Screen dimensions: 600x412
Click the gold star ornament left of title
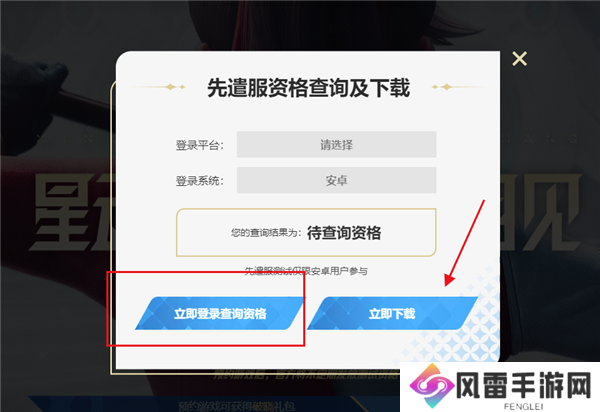(174, 87)
